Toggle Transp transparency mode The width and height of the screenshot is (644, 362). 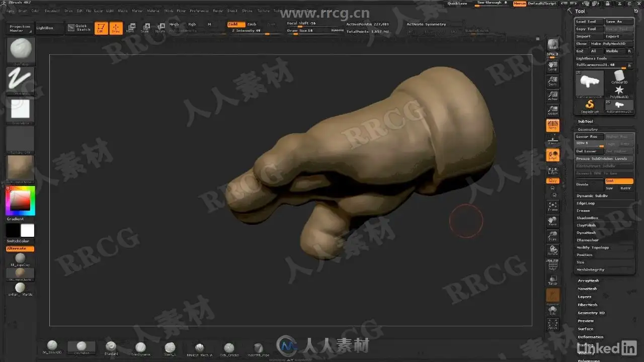click(x=553, y=280)
